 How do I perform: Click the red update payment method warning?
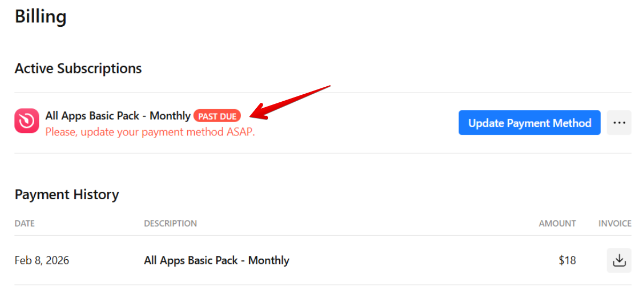(x=150, y=132)
